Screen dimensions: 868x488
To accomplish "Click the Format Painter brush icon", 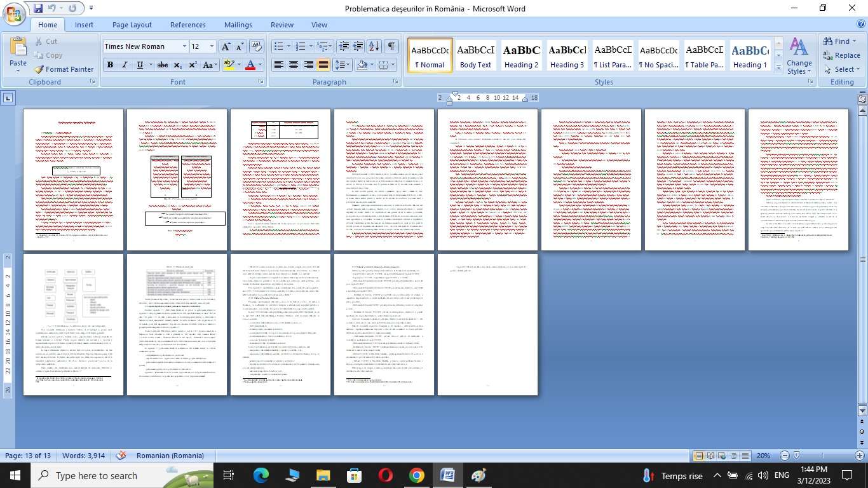I will 39,69.
